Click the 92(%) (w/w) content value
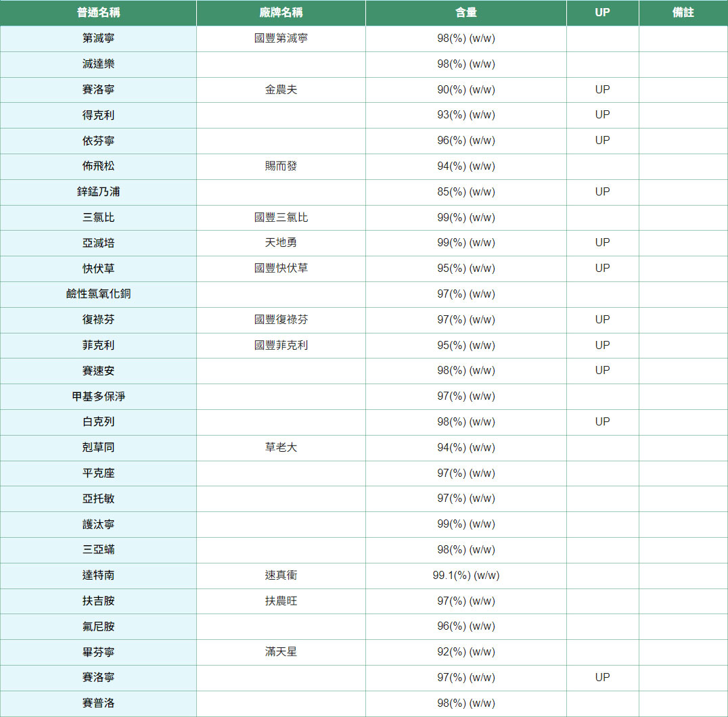728x717 pixels. point(465,652)
